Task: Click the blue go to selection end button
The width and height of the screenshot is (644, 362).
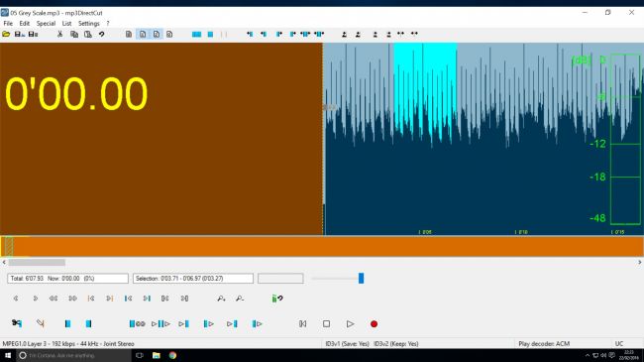Action: (x=147, y=299)
